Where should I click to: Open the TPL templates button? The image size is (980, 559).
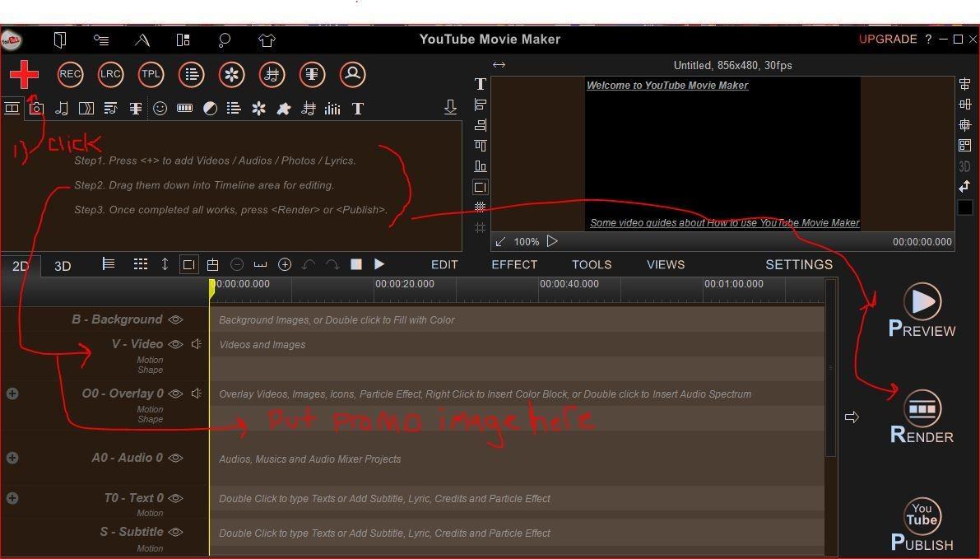[x=151, y=74]
